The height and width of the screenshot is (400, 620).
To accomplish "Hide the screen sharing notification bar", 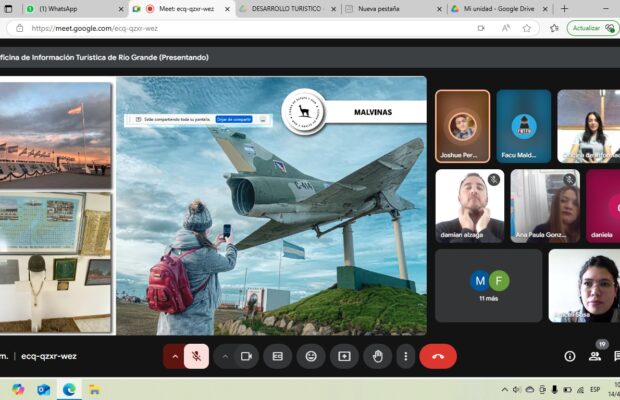I will (263, 119).
